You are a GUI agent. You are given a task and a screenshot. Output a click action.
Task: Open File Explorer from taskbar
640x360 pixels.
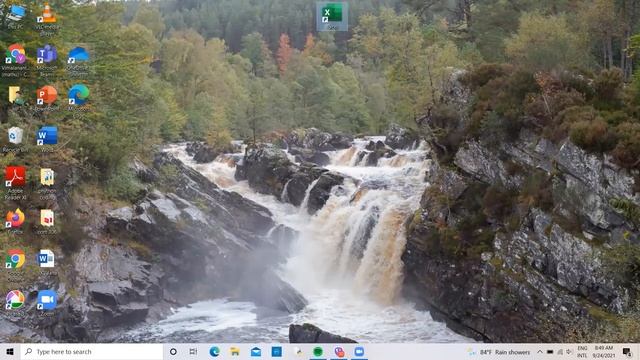coord(235,351)
